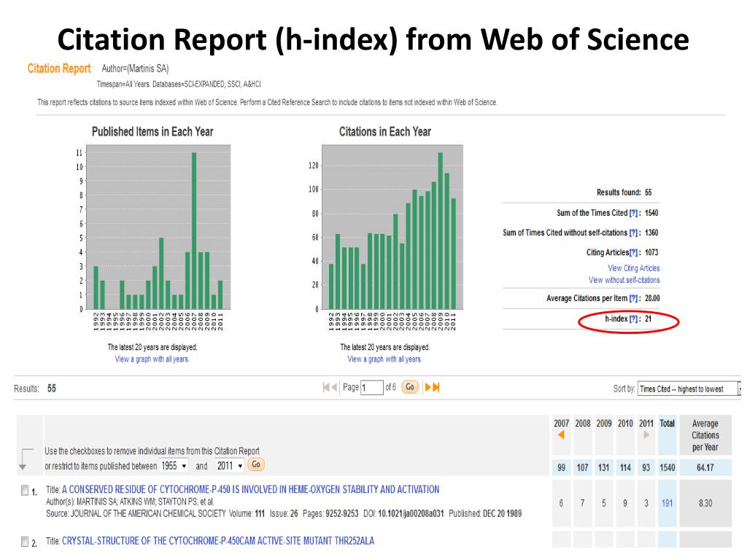Image resolution: width=747 pixels, height=560 pixels.
Task: Jump to last results page icon
Action: tap(436, 388)
